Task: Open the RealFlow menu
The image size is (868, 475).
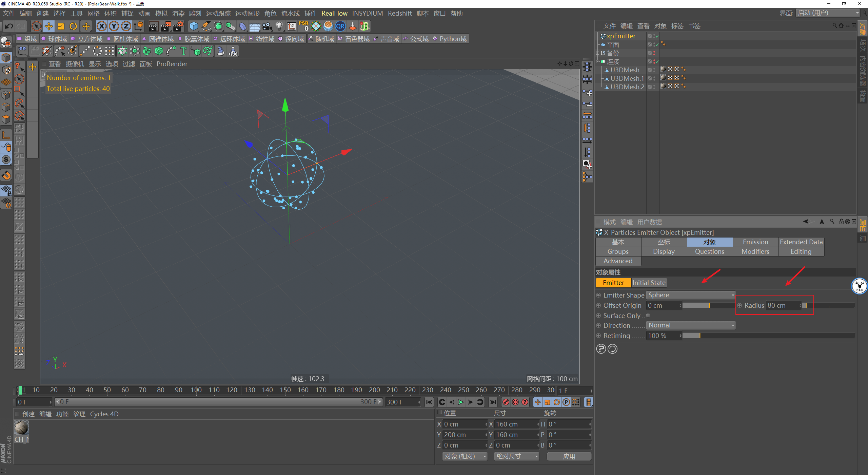Action: tap(334, 13)
